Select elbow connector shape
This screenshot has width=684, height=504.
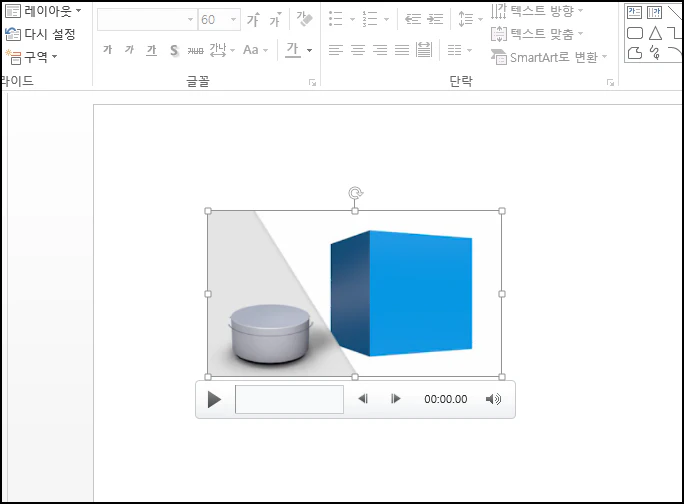(x=674, y=33)
